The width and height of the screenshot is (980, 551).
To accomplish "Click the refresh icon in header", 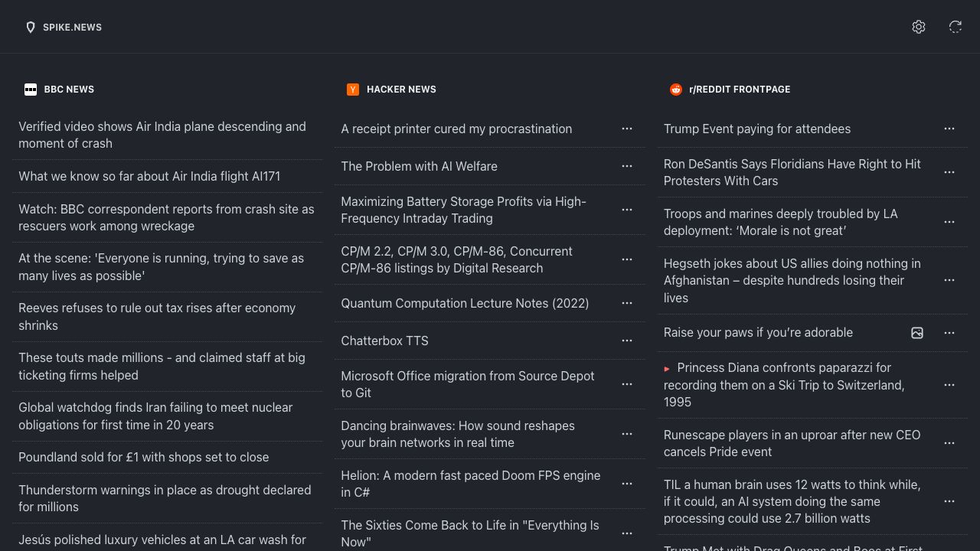I will [x=955, y=27].
